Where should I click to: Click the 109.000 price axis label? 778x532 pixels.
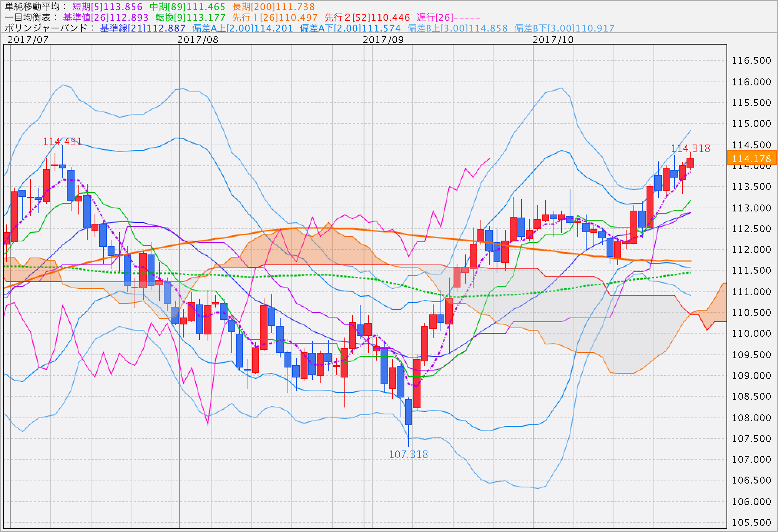coord(751,376)
